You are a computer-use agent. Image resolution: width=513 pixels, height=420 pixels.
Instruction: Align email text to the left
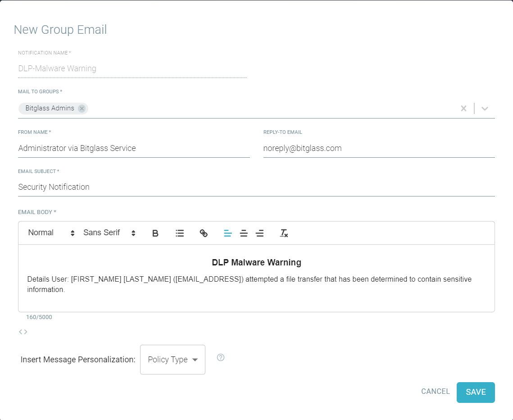228,233
